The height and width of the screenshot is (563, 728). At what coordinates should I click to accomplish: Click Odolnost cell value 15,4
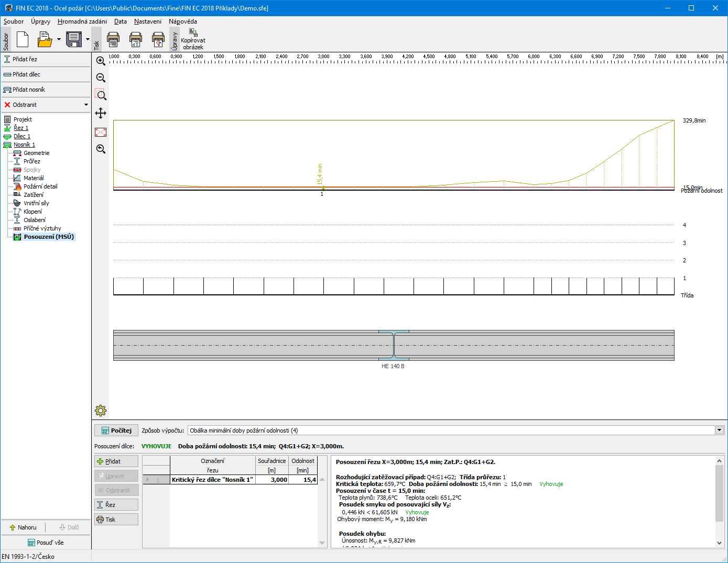303,480
